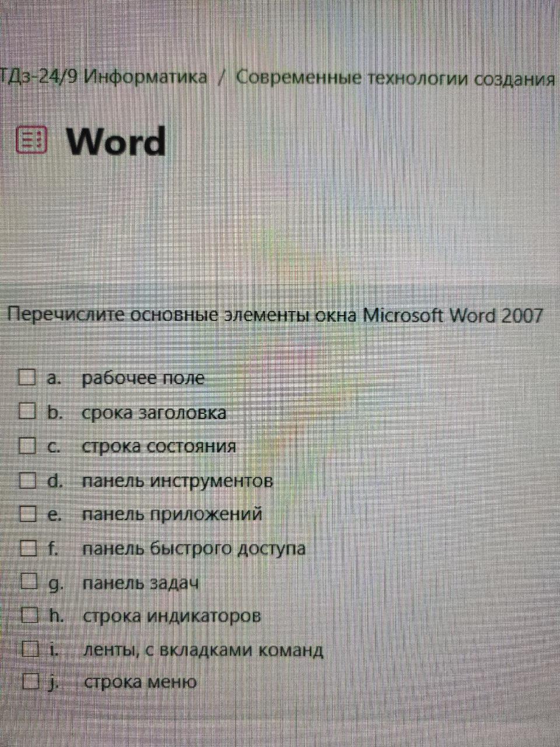Check option b срока заголовка
This screenshot has height=747, width=560.
click(27, 411)
